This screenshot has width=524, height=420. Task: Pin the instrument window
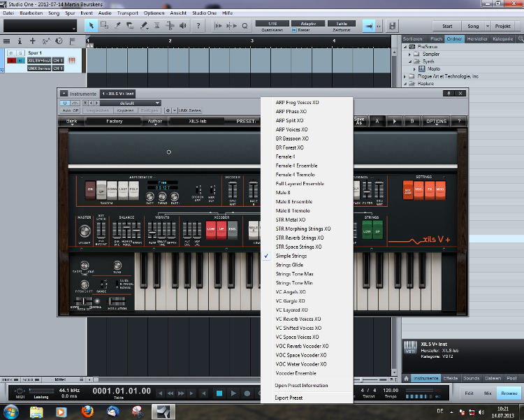pyautogui.click(x=449, y=94)
